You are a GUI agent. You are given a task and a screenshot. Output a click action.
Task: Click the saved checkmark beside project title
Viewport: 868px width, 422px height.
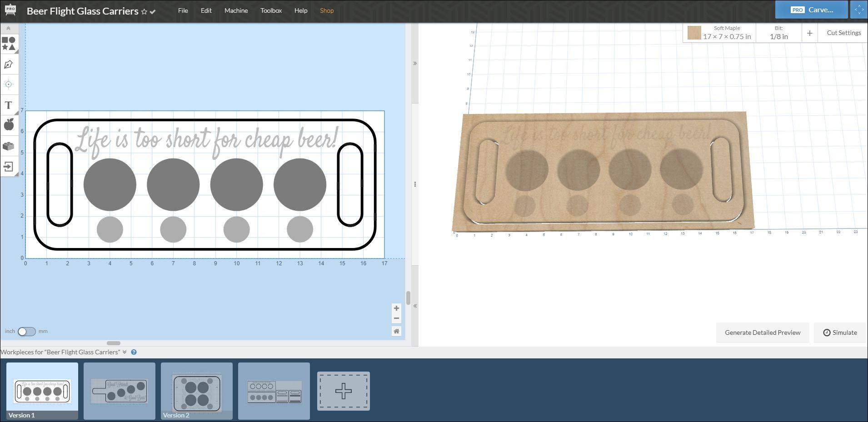tap(153, 12)
